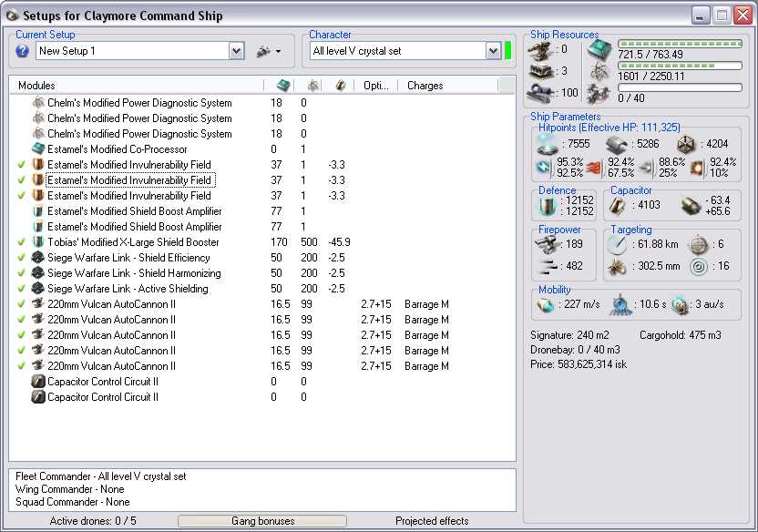Click the volley damage icon showing 482
The height and width of the screenshot is (532, 758).
coord(548,266)
